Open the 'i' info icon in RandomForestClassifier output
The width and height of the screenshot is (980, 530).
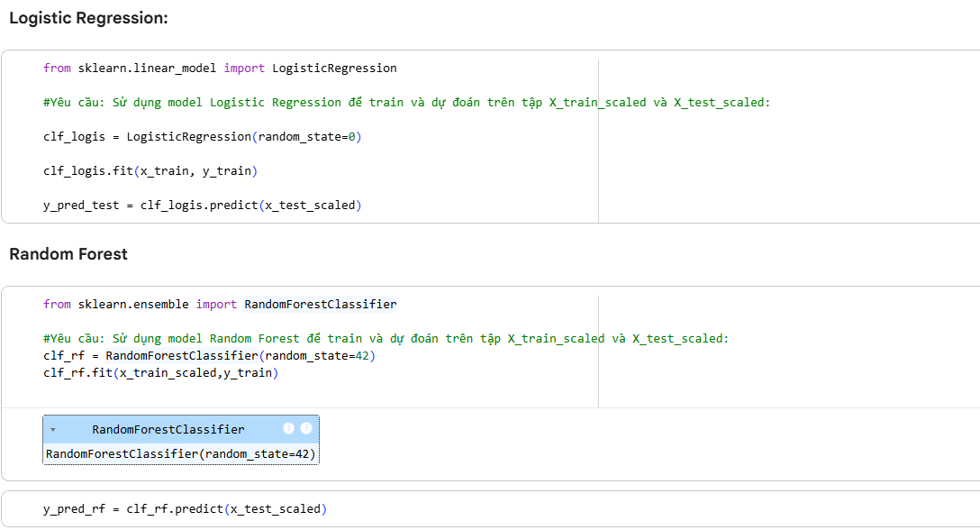click(288, 428)
